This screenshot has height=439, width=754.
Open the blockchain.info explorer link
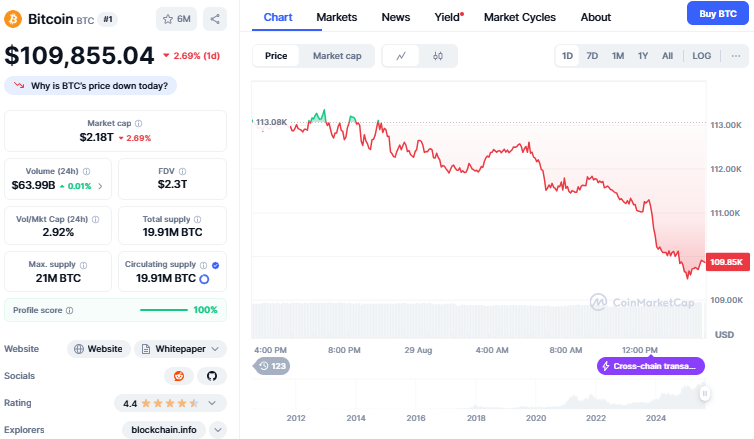tap(163, 430)
